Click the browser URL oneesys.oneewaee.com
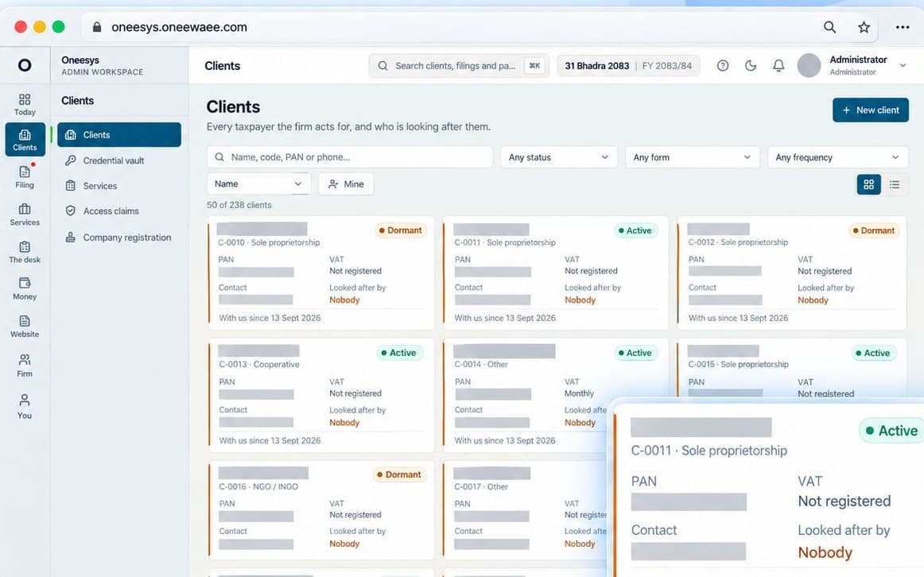Image resolution: width=924 pixels, height=577 pixels. [179, 27]
